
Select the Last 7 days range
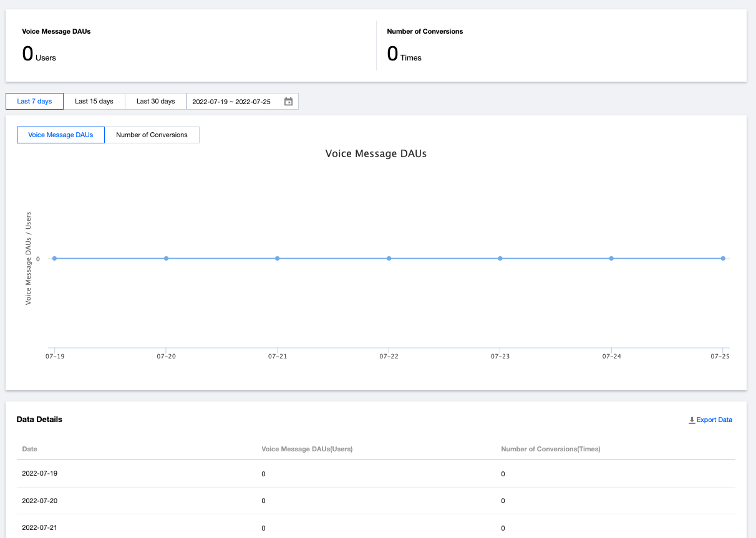click(34, 101)
